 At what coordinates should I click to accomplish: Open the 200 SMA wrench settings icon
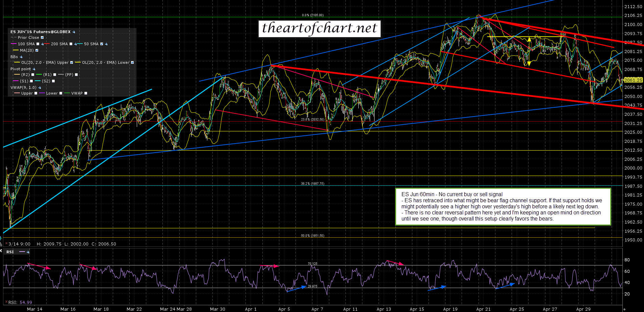[75, 44]
